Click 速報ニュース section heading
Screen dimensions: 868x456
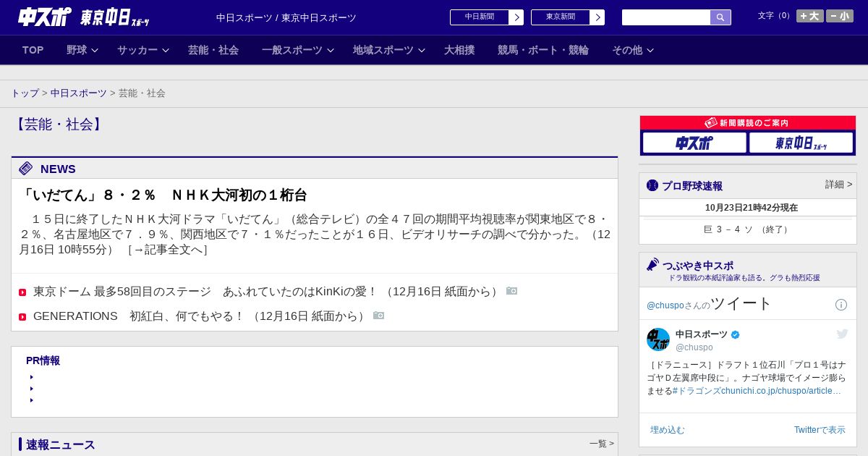(x=61, y=444)
